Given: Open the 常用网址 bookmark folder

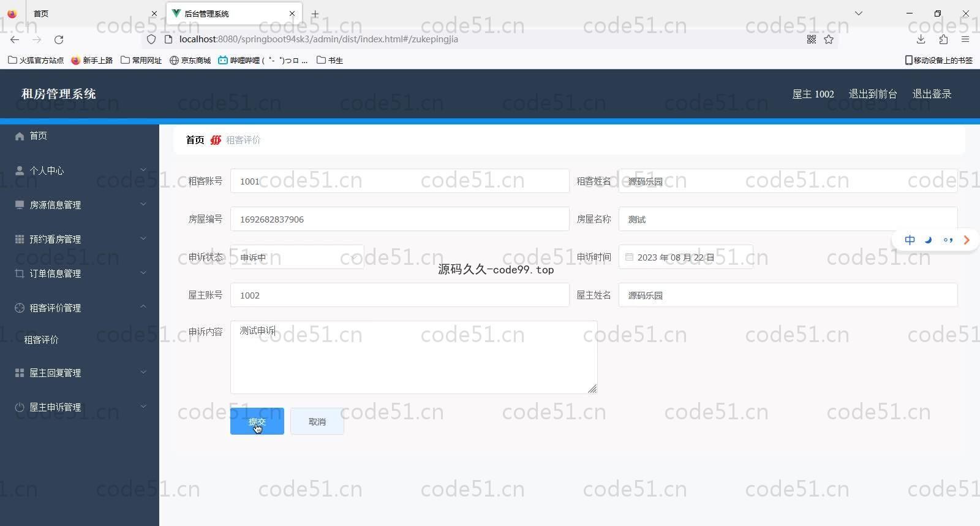Looking at the screenshot, I should pyautogui.click(x=141, y=60).
